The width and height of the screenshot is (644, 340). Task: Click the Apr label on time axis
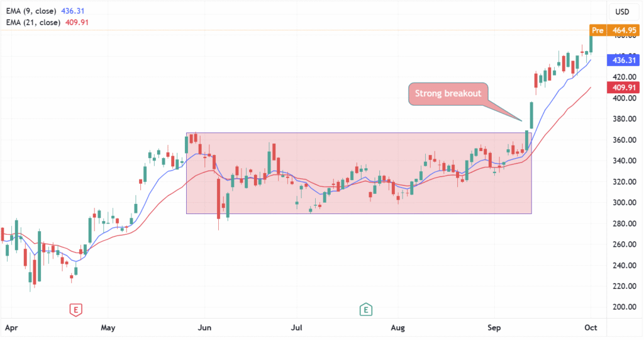pyautogui.click(x=11, y=328)
